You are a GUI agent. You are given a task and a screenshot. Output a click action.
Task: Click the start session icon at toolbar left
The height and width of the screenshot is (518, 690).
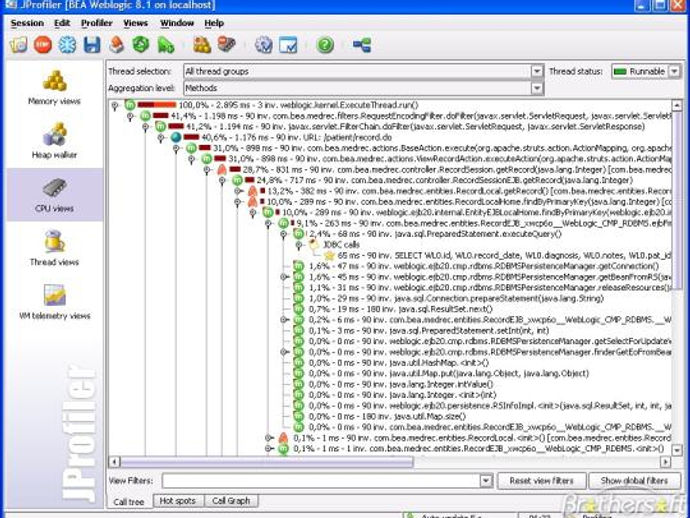(x=18, y=44)
